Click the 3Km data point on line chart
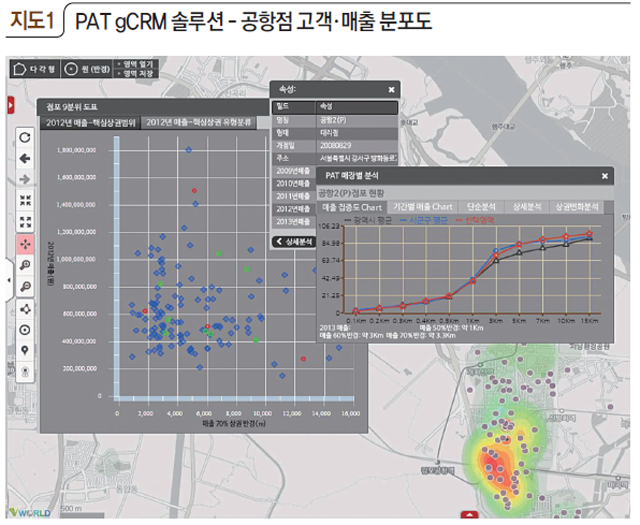 click(x=496, y=256)
